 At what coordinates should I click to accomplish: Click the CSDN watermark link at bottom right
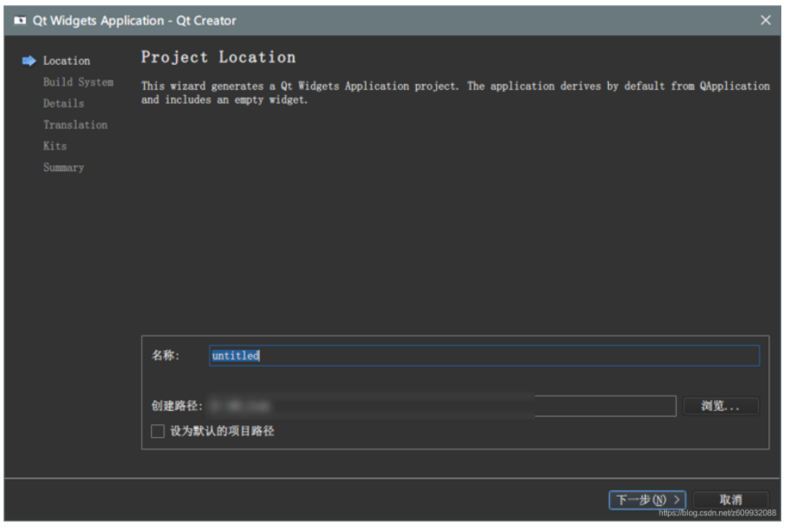coord(718,512)
